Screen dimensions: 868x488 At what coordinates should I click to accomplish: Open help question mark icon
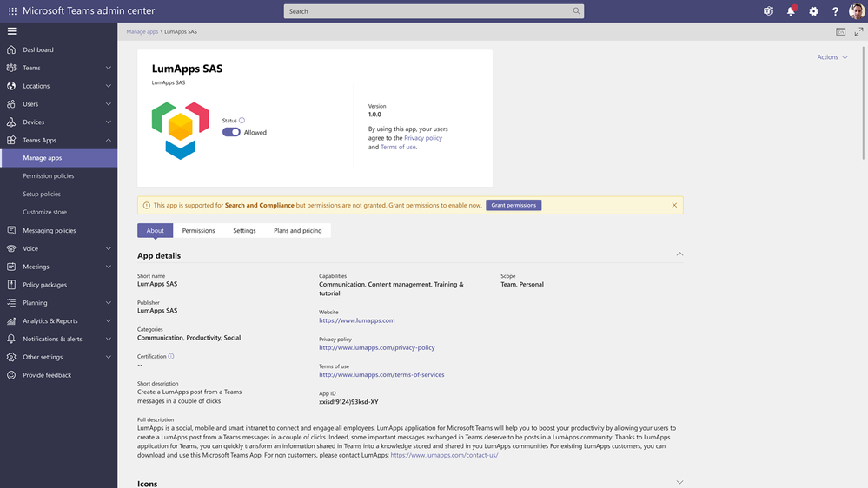click(x=835, y=11)
